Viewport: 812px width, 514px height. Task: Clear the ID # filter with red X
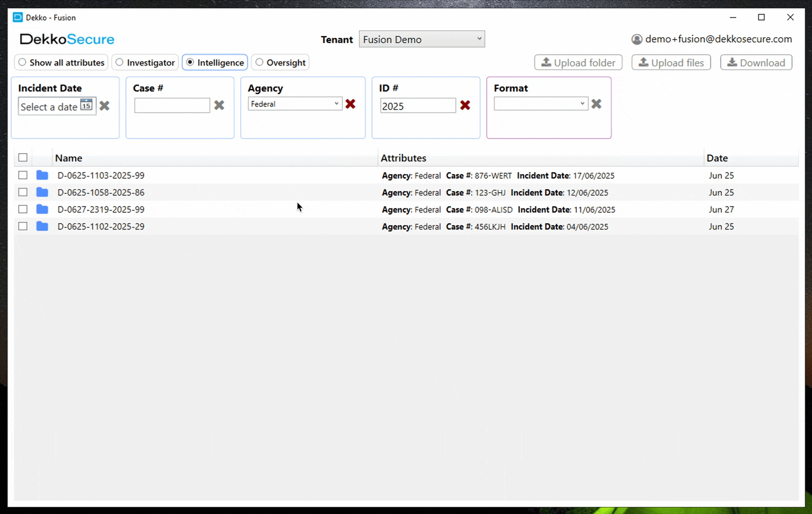point(466,105)
